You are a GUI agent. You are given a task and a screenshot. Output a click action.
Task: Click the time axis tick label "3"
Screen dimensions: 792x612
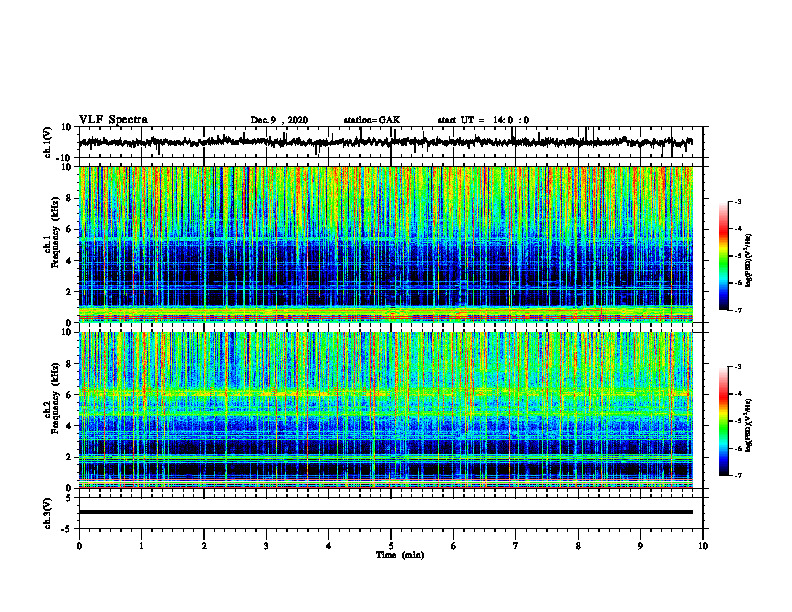266,546
